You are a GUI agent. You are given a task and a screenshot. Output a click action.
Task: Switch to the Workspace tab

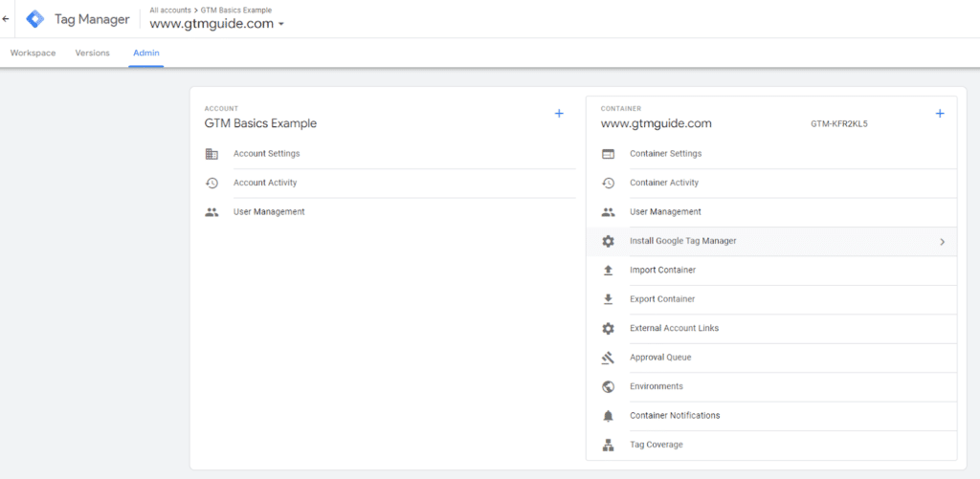pos(33,54)
